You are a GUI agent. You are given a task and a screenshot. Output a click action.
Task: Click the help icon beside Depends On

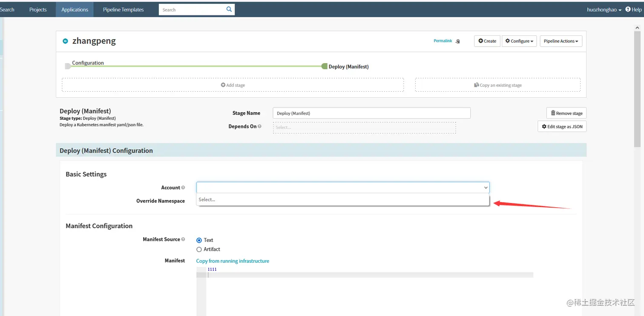pos(260,126)
